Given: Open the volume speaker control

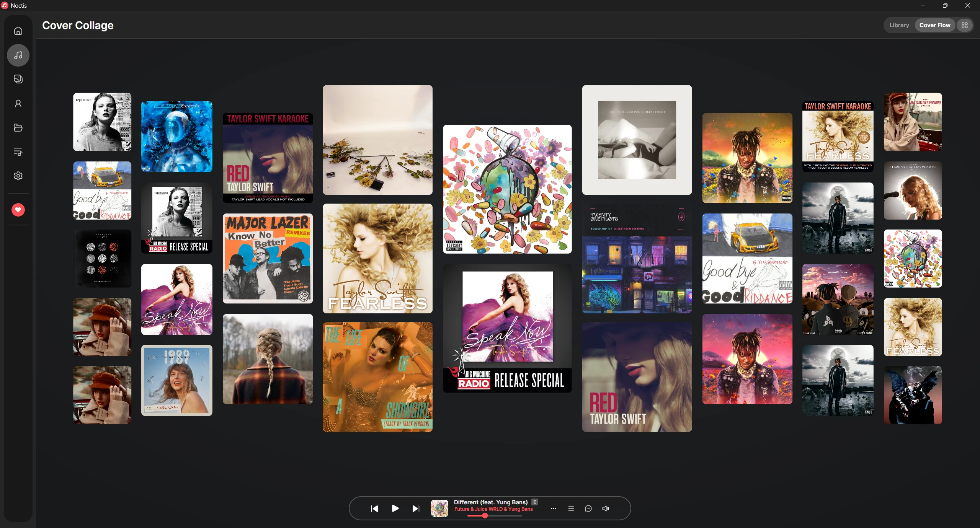Looking at the screenshot, I should pos(606,508).
